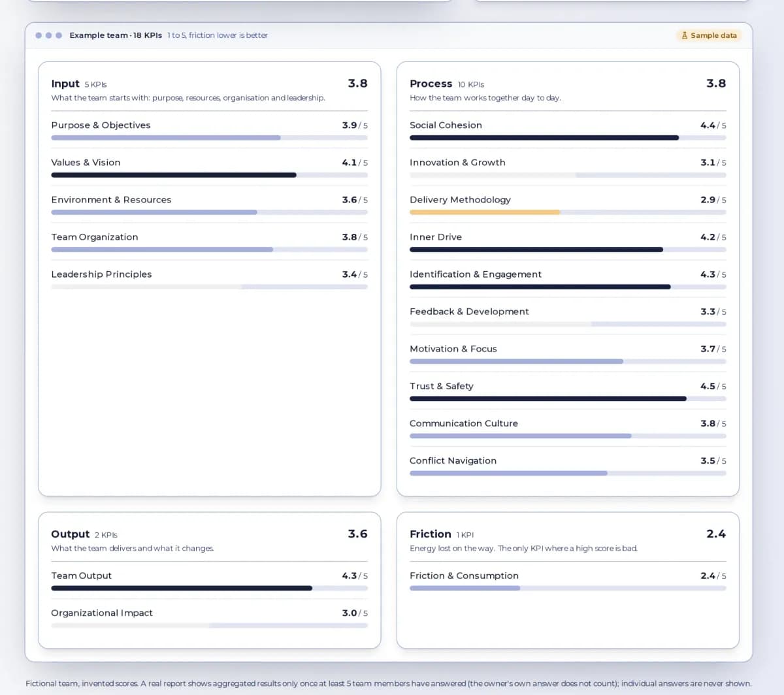The width and height of the screenshot is (784, 695).
Task: Click the Leadership Principles score bar
Action: point(209,287)
